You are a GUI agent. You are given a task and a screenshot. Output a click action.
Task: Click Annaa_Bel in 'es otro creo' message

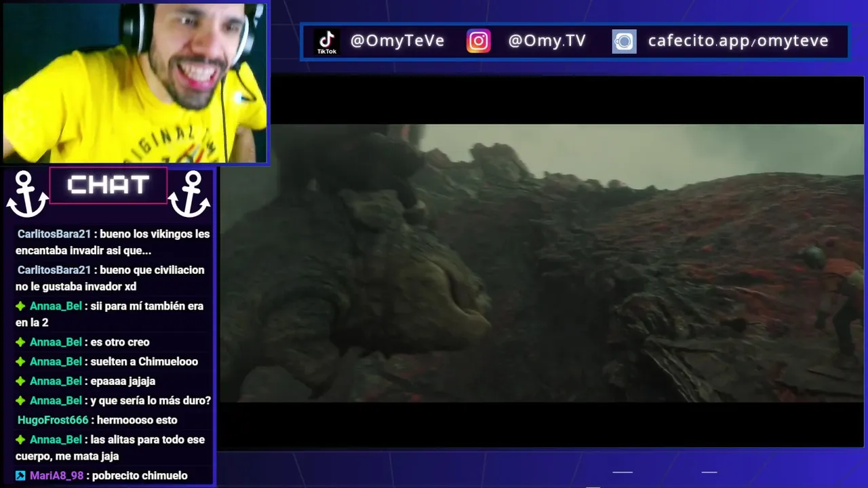(x=56, y=342)
